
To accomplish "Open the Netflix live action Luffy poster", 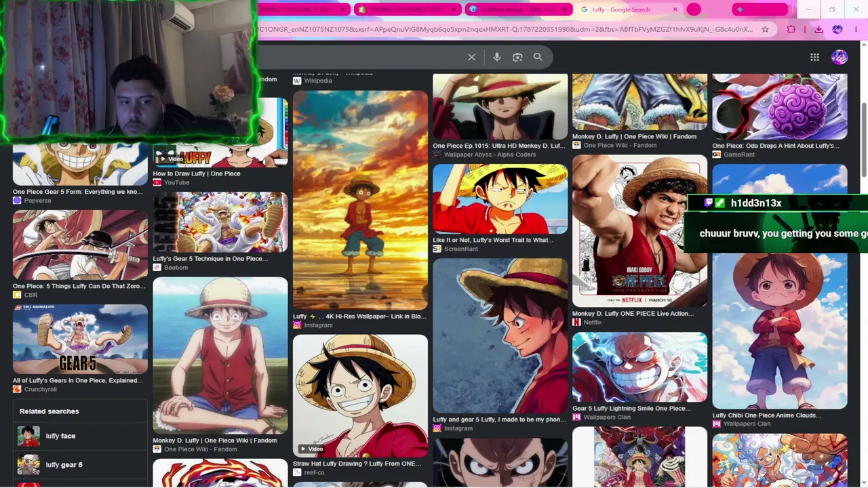I will [x=639, y=231].
